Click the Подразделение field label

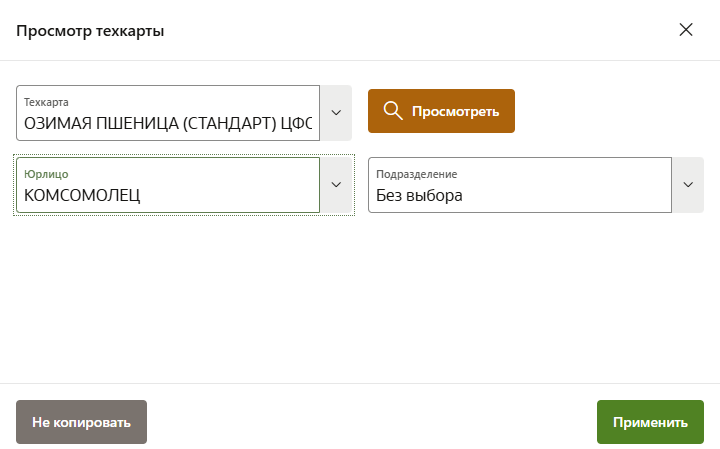click(416, 174)
